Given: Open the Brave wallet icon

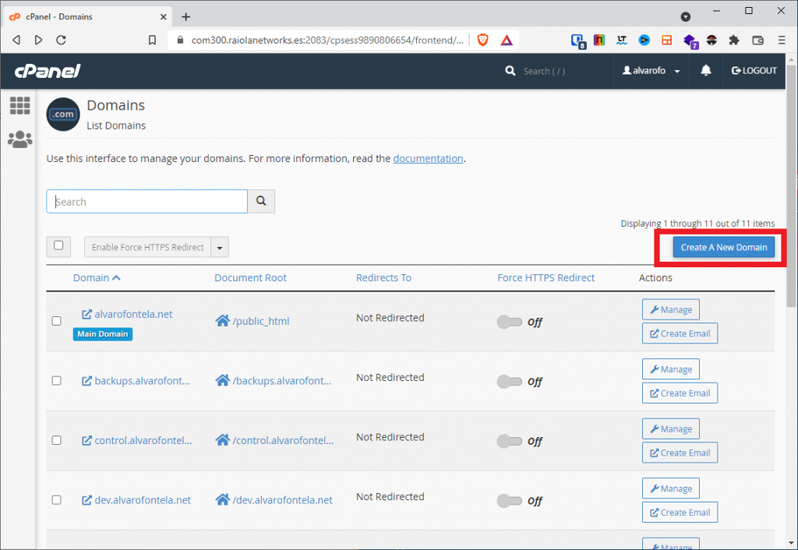Looking at the screenshot, I should pos(757,40).
